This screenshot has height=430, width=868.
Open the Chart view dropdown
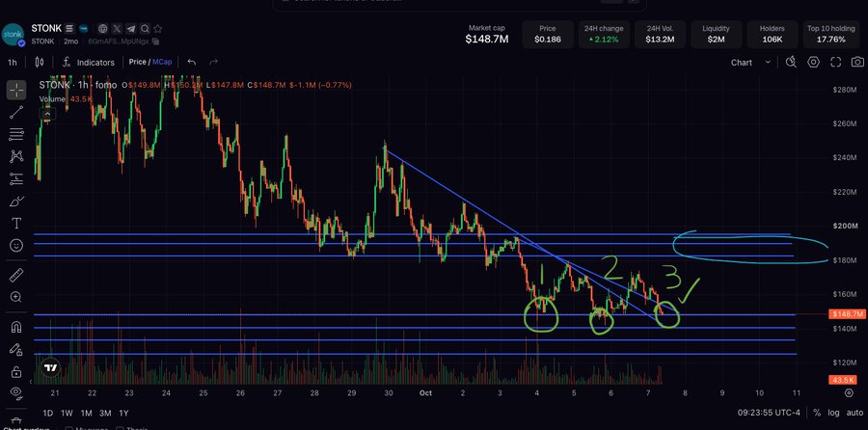(750, 63)
